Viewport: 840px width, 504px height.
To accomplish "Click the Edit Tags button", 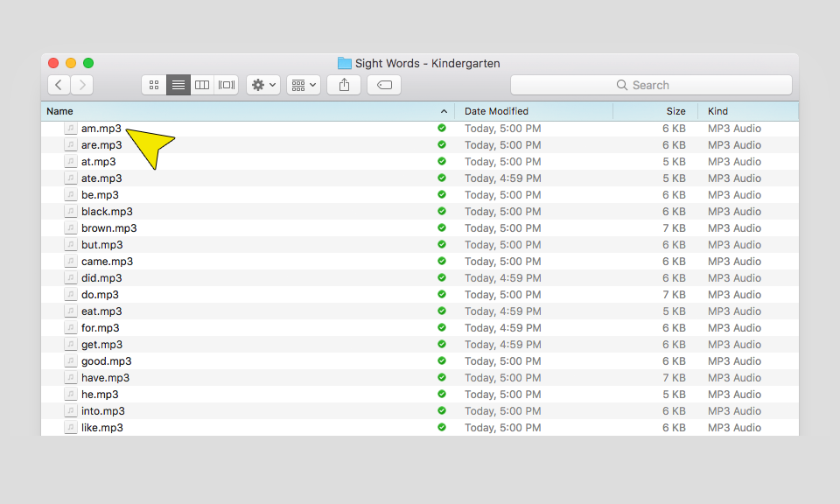I will point(384,85).
